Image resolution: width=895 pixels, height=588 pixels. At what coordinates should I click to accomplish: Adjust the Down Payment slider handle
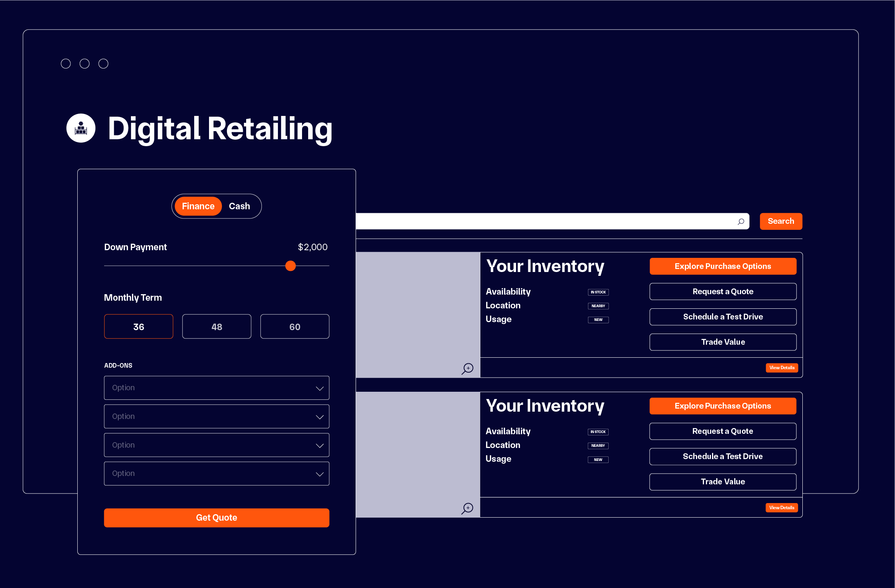[290, 266]
